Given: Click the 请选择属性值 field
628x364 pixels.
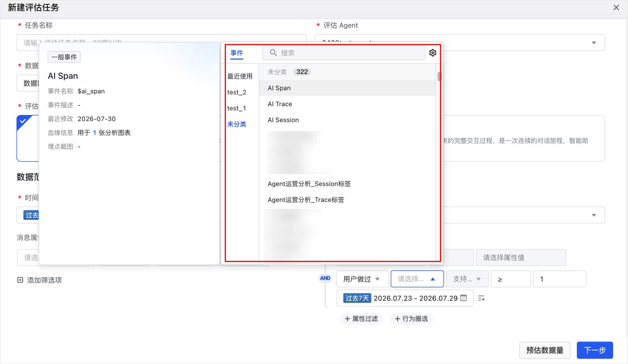Looking at the screenshot, I should tap(521, 257).
